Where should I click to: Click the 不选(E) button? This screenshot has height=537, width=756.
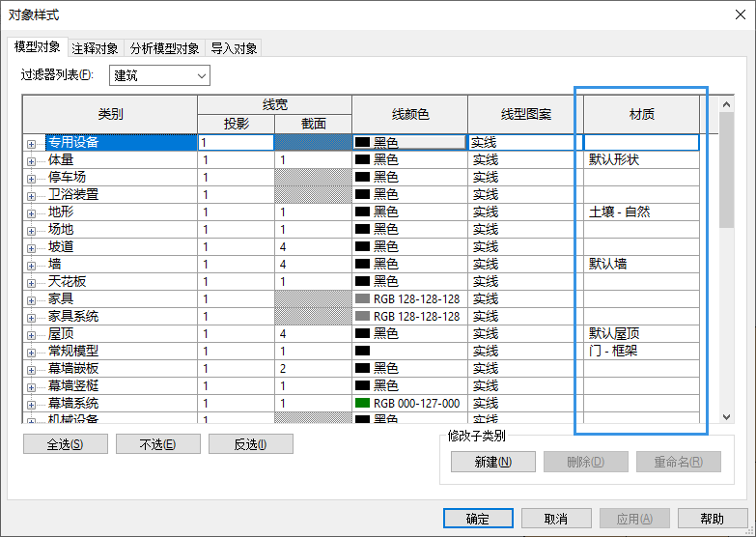pyautogui.click(x=158, y=444)
